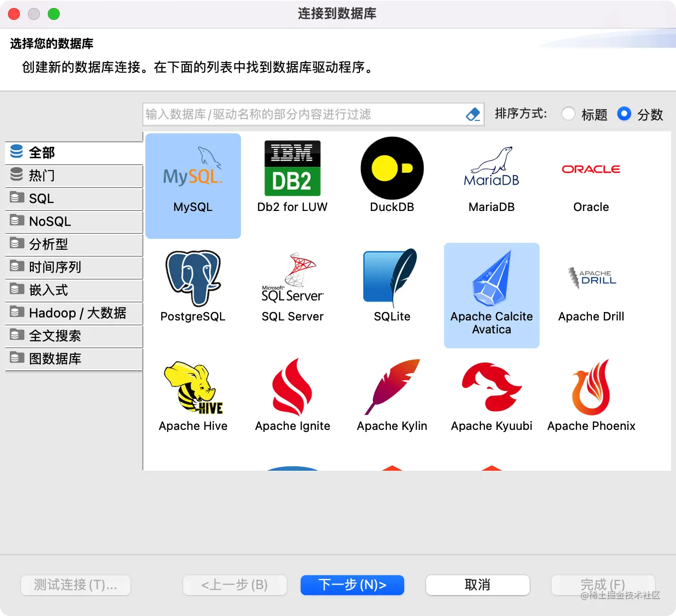Image resolution: width=676 pixels, height=616 pixels.
Task: Select the Apache Ignite flame icon
Action: 292,387
